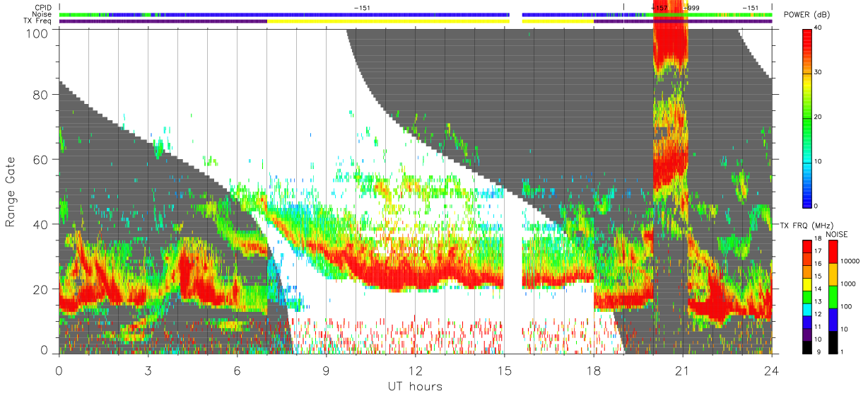Click the "UT hours" x-axis title

pos(415,387)
